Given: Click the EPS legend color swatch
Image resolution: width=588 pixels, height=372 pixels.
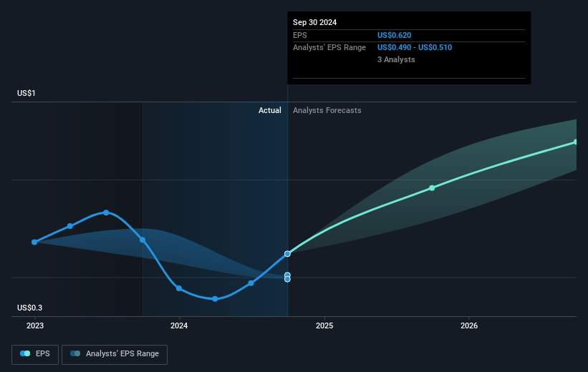Looking at the screenshot, I should [25, 353].
